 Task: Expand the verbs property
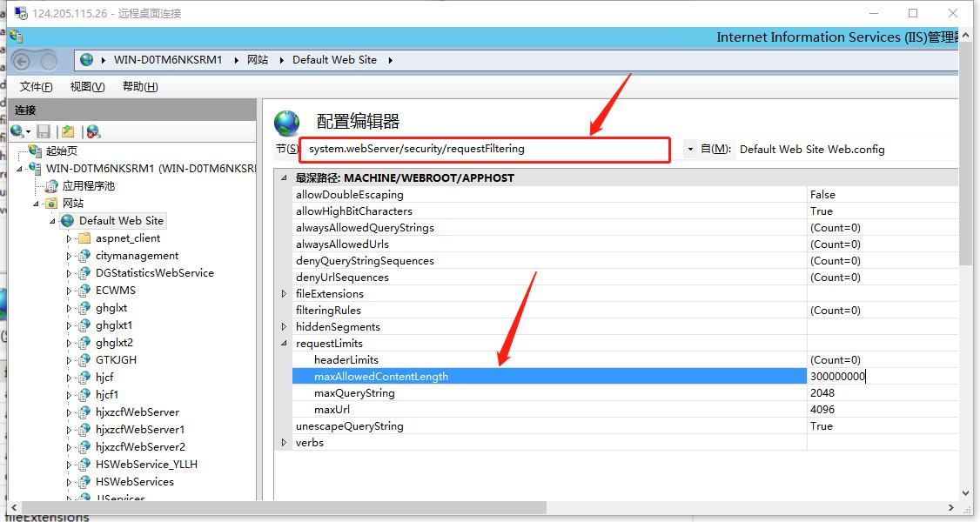coord(284,443)
